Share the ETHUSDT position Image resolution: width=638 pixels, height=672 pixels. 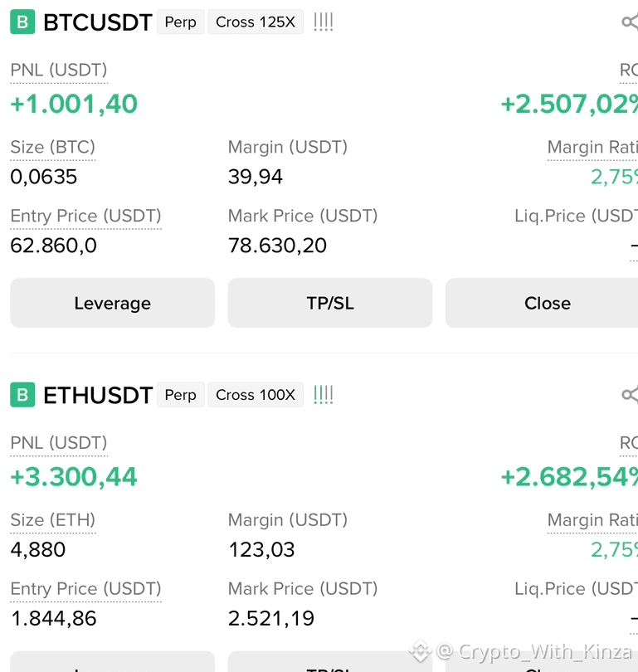pyautogui.click(x=630, y=394)
